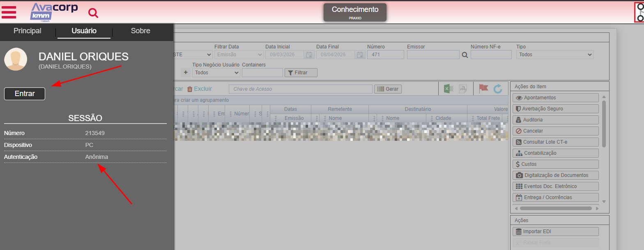Open the hamburger main menu

[x=9, y=12]
